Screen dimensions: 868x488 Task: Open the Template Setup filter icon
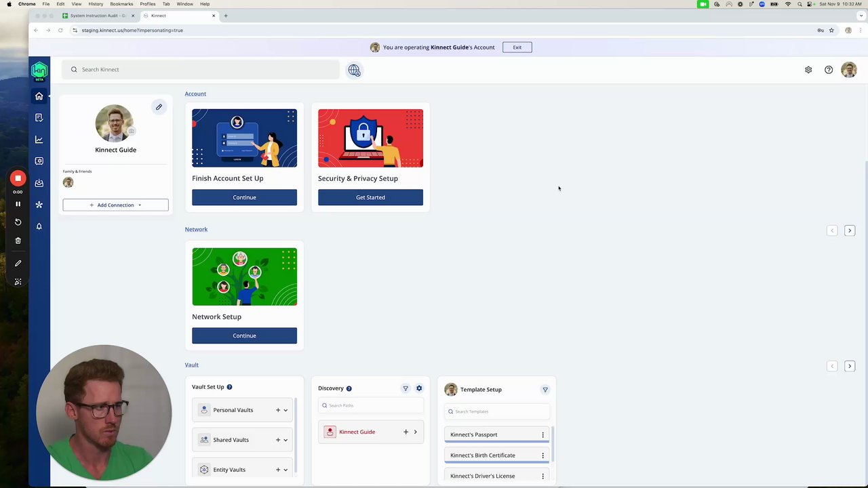(545, 390)
